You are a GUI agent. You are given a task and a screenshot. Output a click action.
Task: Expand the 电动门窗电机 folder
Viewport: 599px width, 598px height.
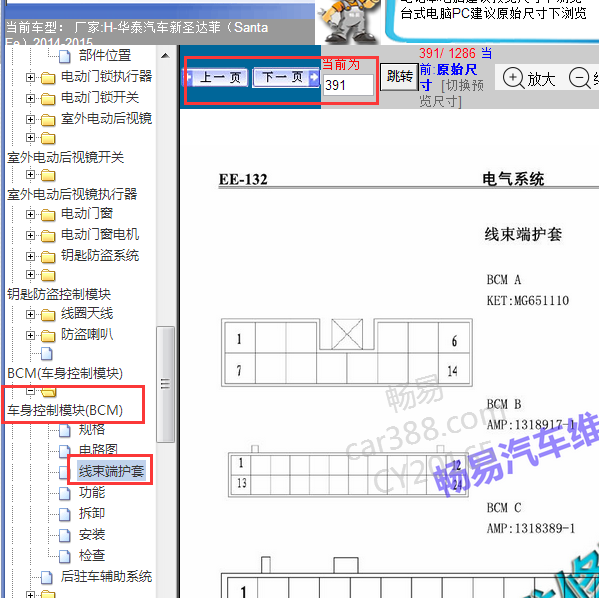click(30, 235)
